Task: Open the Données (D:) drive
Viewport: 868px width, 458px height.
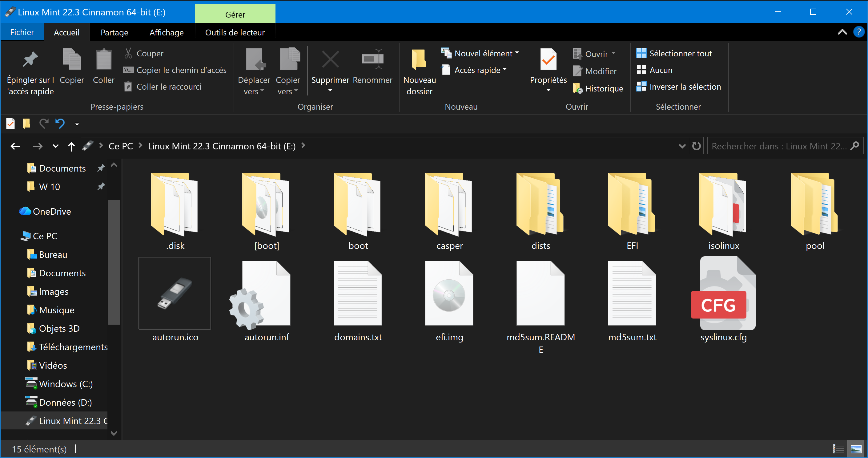Action: click(58, 402)
